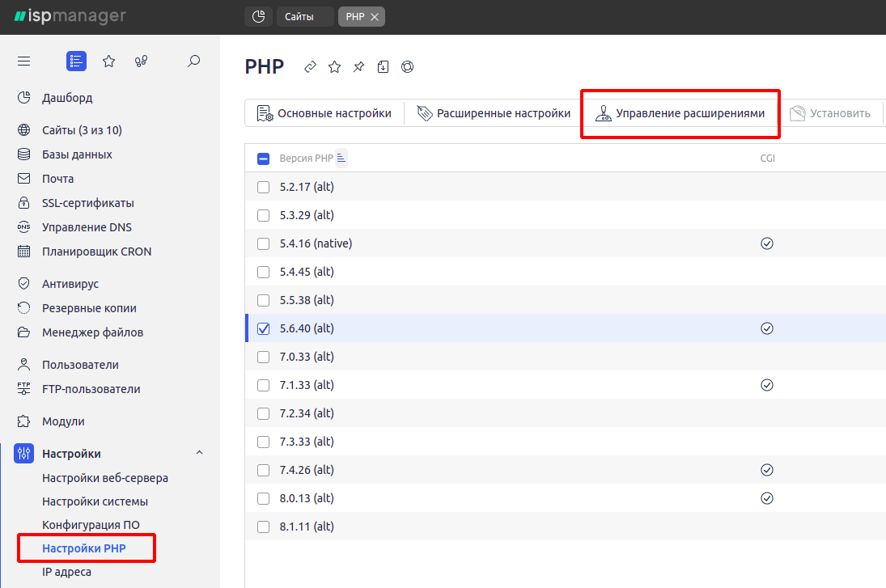
Task: Check the 8.1.11 (alt) checkbox
Action: point(263,527)
